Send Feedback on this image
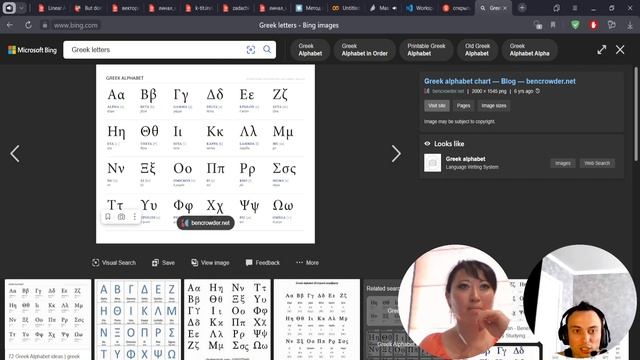 click(x=263, y=263)
